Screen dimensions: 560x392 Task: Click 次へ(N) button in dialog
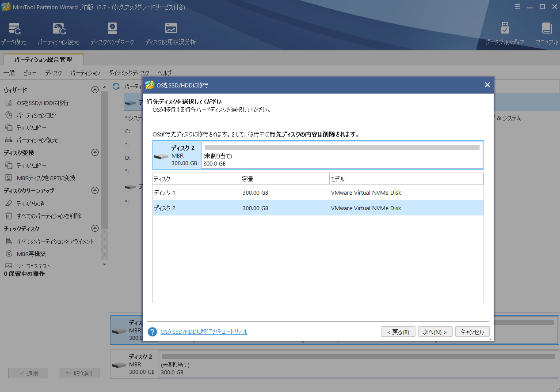pos(435,332)
